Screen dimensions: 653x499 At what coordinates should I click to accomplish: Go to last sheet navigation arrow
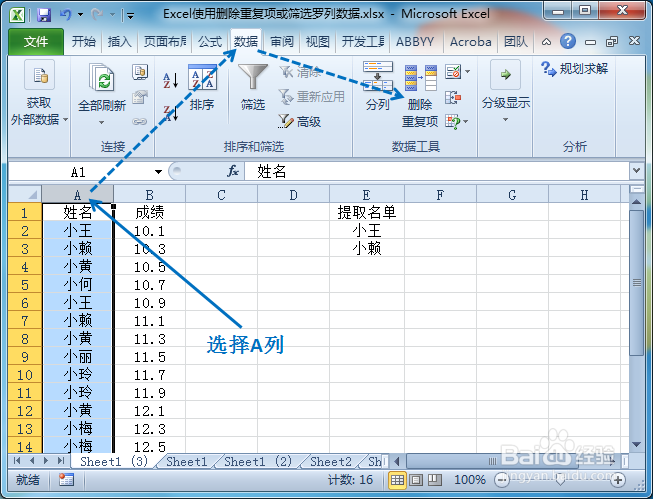61,461
